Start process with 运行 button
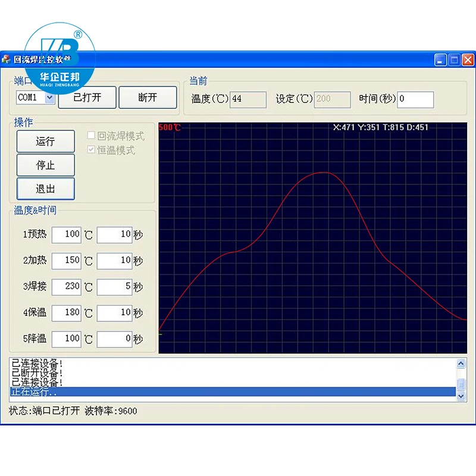This screenshot has height=476, width=476. (x=45, y=142)
